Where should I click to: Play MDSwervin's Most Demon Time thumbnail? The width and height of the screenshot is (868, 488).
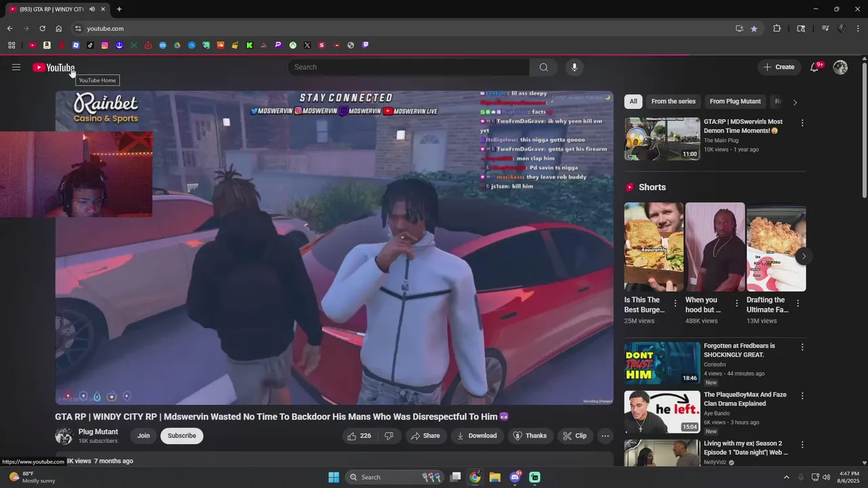(662, 139)
